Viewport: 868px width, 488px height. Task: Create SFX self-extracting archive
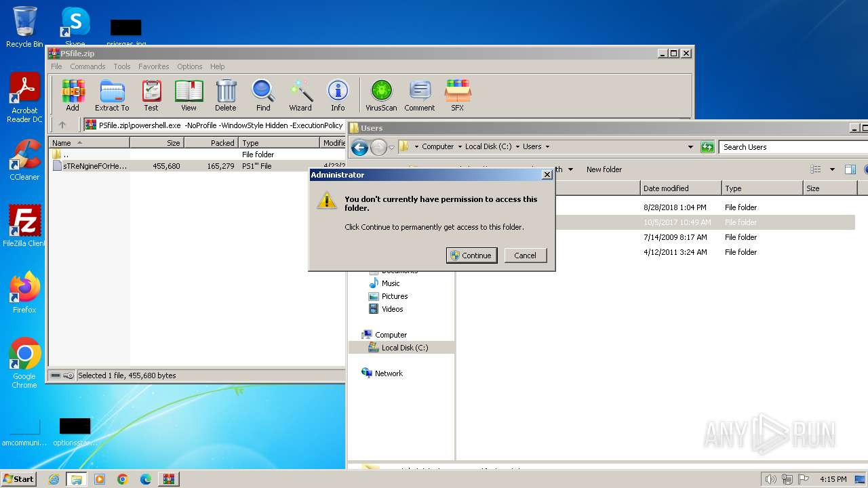coord(458,96)
